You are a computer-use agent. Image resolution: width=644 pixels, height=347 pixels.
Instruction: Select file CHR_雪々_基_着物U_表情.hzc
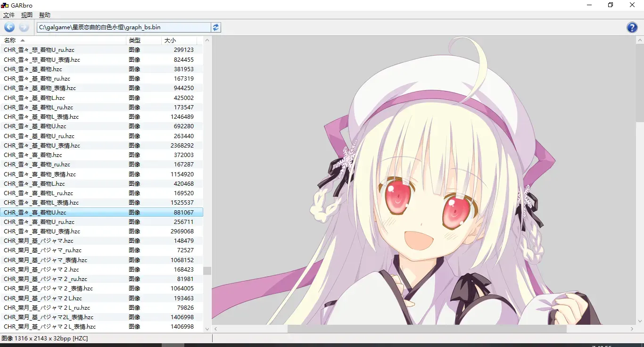click(101, 145)
